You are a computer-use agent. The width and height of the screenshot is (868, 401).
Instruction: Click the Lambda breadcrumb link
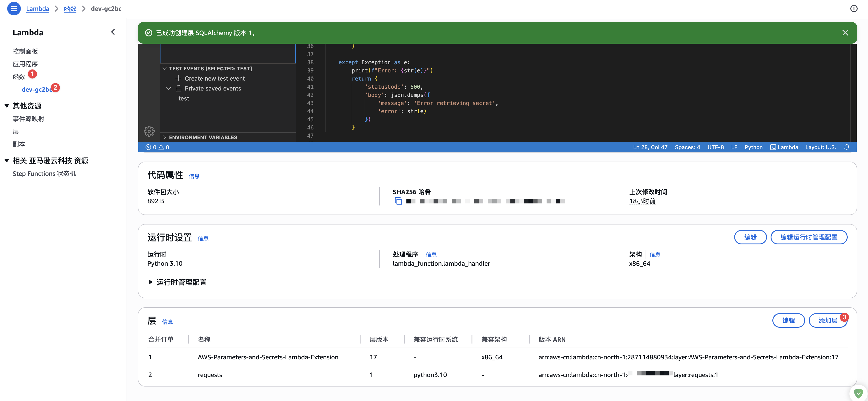[37, 8]
